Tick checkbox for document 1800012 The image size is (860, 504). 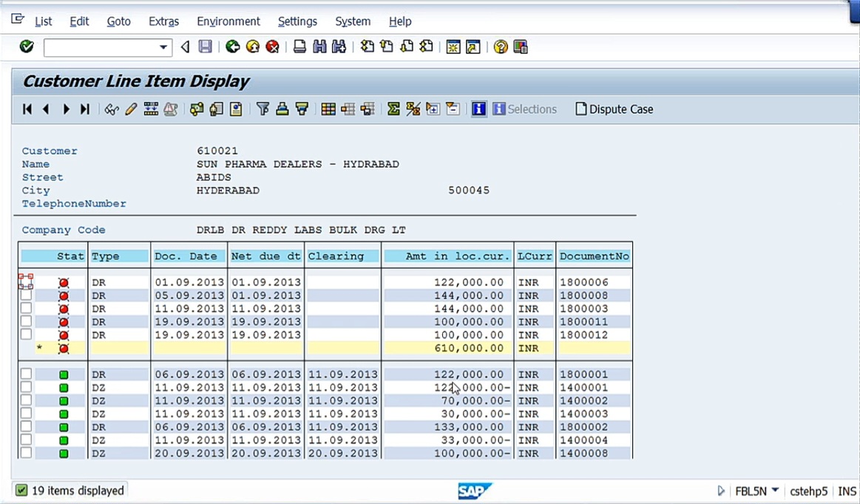[x=26, y=334]
